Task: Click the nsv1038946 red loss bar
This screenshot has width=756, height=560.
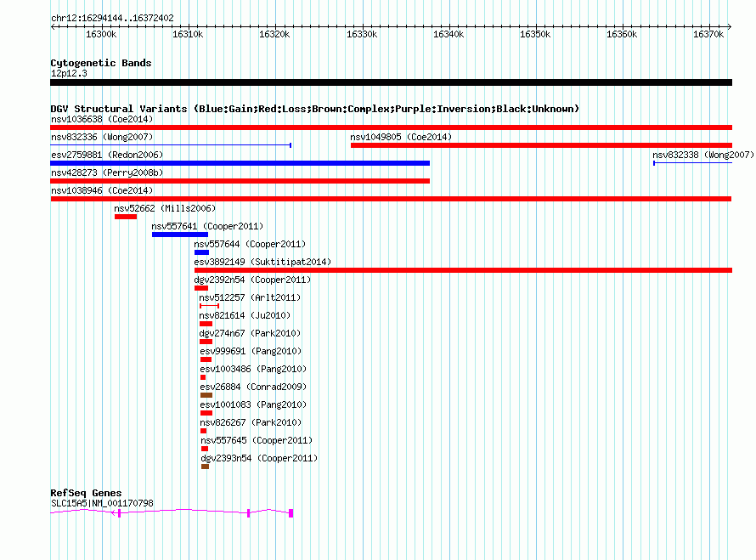Action: pyautogui.click(x=391, y=199)
